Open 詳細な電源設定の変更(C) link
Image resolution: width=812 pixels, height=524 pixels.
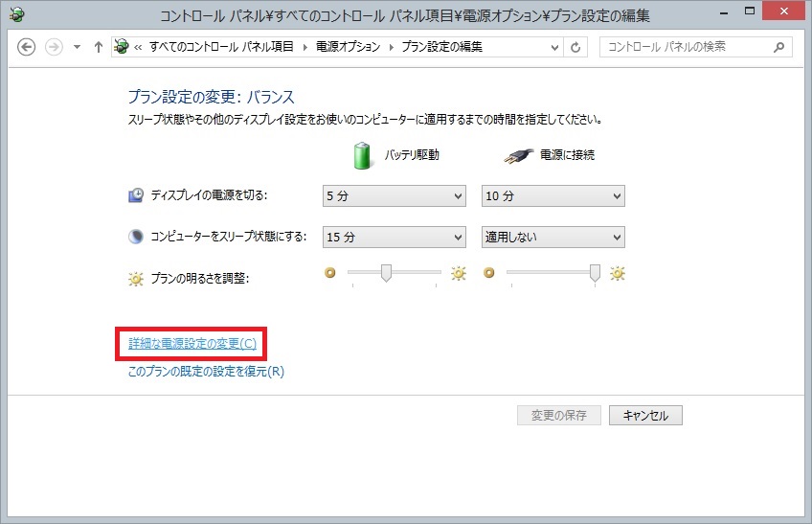[192, 344]
